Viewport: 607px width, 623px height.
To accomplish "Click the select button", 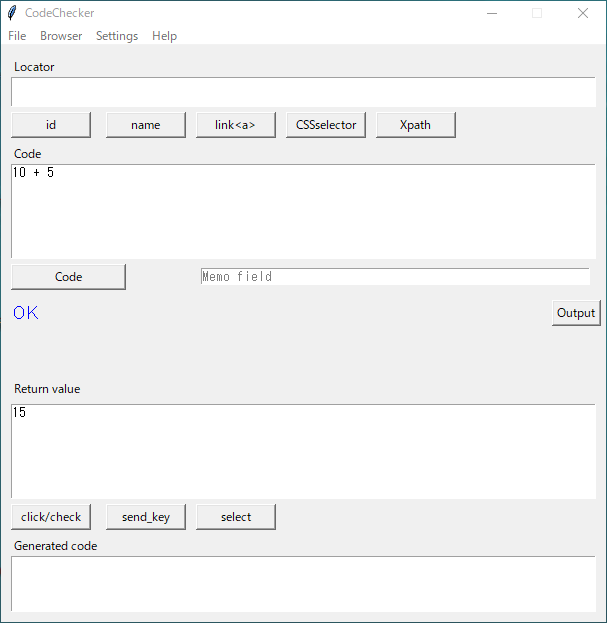I will pos(236,517).
